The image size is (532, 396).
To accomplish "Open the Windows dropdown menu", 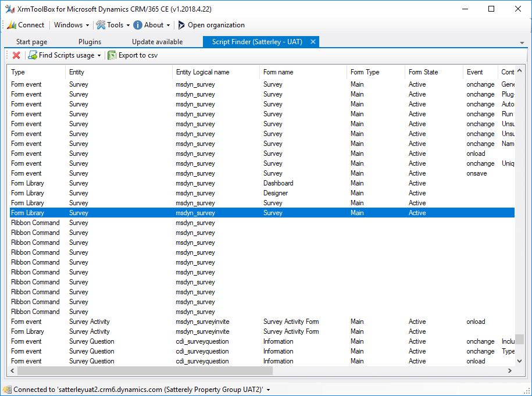I will click(72, 25).
